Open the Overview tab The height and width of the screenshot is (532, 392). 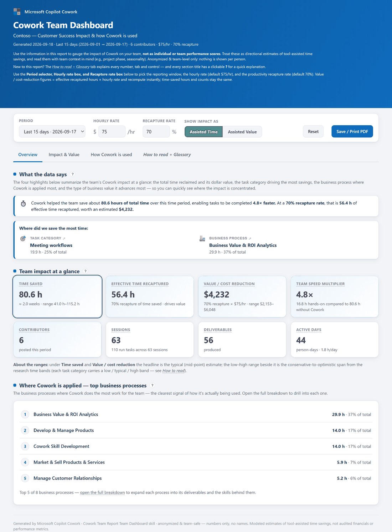(28, 154)
